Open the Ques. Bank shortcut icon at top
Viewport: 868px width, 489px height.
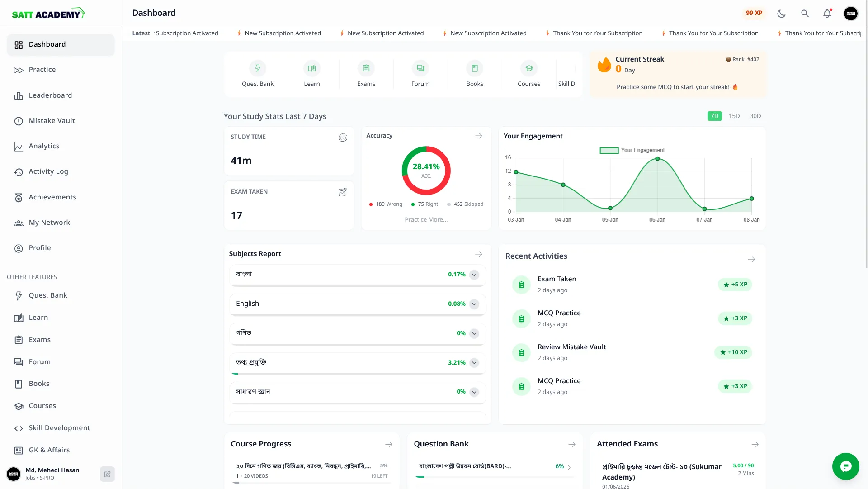tap(258, 68)
